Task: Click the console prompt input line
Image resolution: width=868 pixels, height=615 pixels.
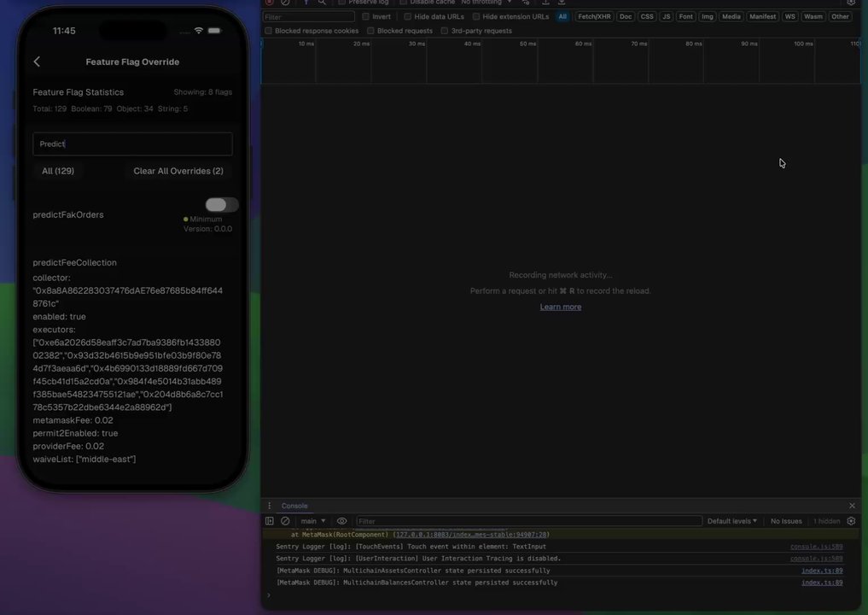Action: (560, 595)
